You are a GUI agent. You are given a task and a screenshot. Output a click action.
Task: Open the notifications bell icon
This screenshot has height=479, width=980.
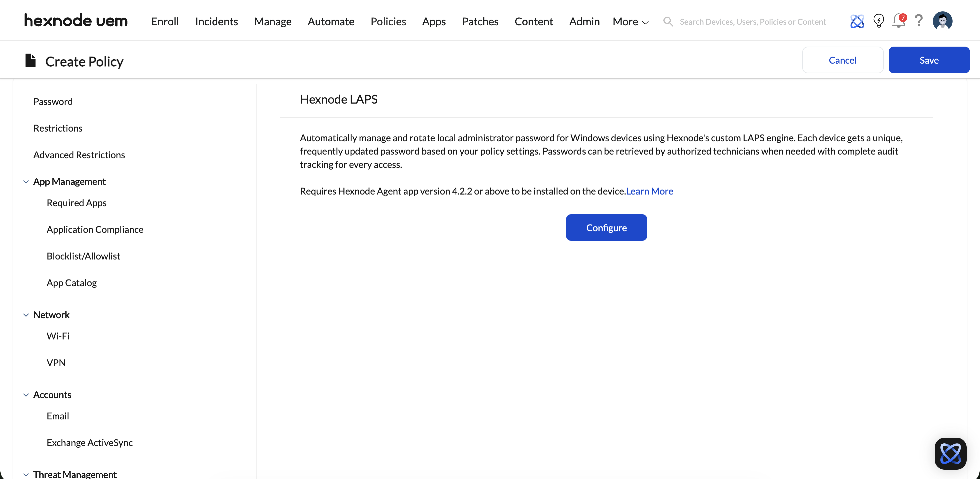pos(899,21)
